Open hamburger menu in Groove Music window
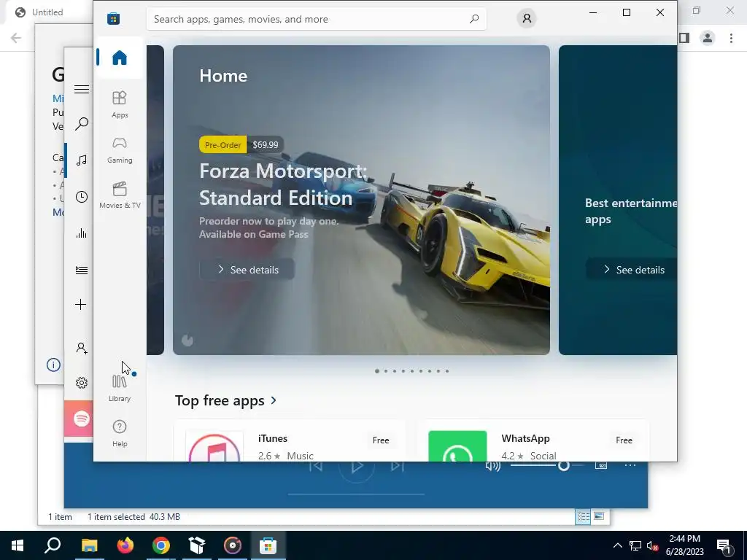This screenshot has width=747, height=560. click(x=82, y=89)
